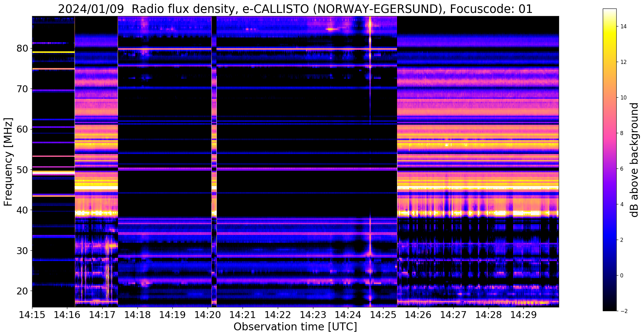Click the 14:20 time tick label
644x336 pixels.
[208, 315]
